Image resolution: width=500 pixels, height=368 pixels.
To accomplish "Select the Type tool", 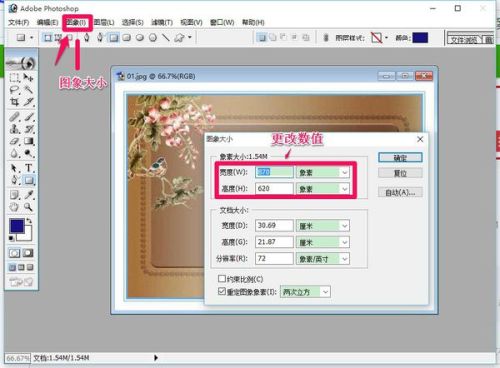I will point(29,168).
